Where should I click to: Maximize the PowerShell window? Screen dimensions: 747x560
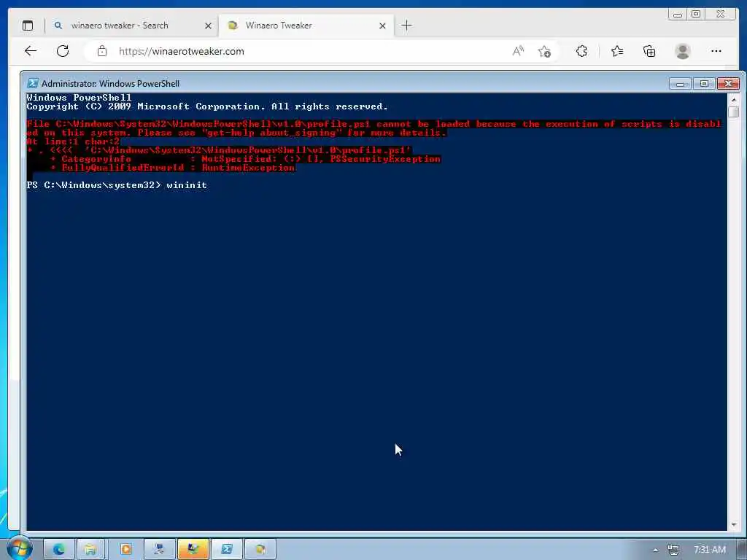click(704, 84)
